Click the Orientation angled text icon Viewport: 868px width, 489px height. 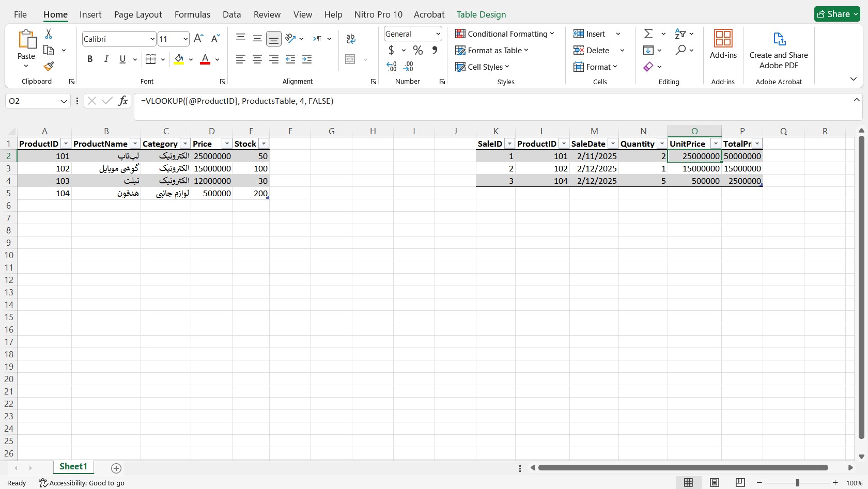291,38
